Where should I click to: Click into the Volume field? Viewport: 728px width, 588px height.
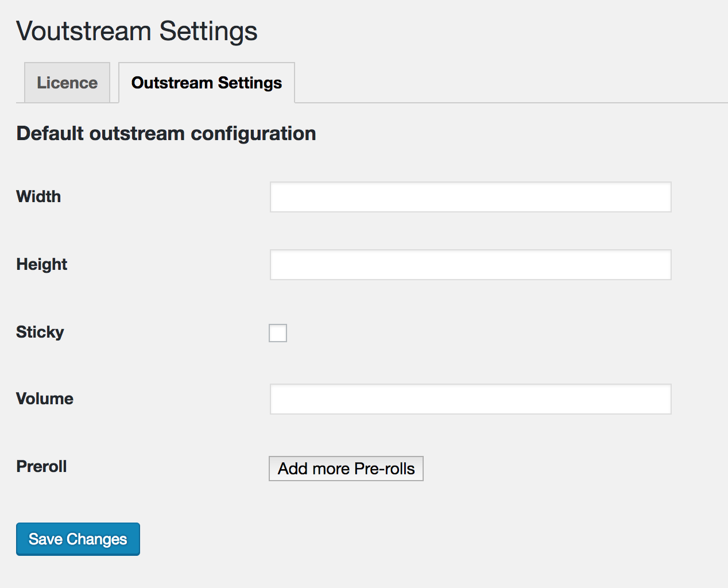[x=471, y=399]
